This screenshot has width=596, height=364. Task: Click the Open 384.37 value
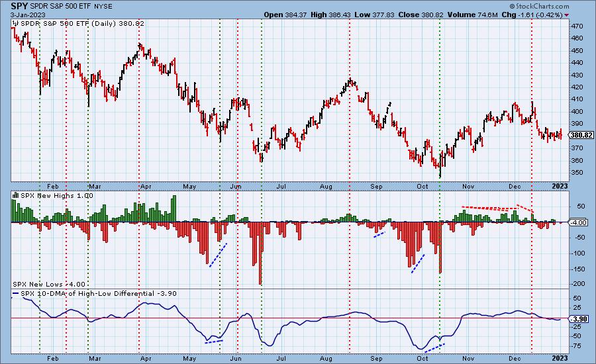click(285, 15)
